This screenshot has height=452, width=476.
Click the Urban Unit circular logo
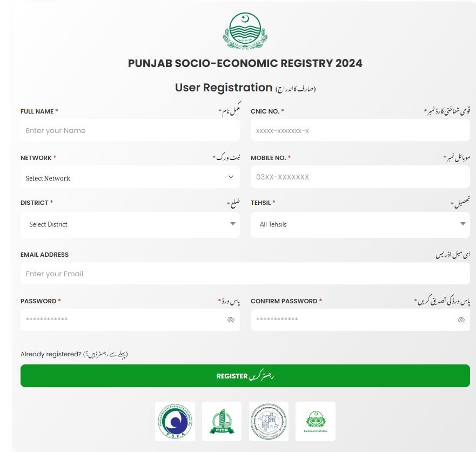(269, 421)
